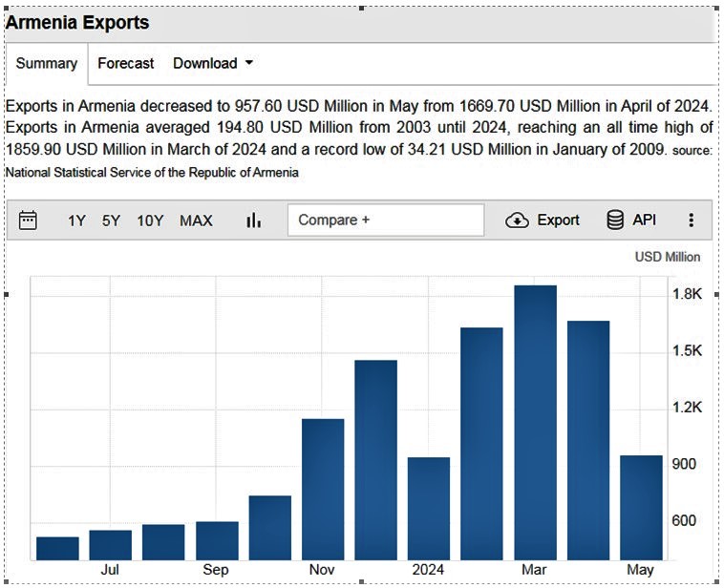Switch to the MAX time range
The height and width of the screenshot is (588, 724).
196,220
